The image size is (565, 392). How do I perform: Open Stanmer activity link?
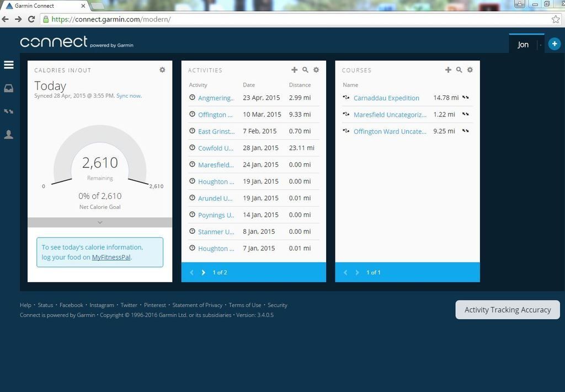click(216, 232)
